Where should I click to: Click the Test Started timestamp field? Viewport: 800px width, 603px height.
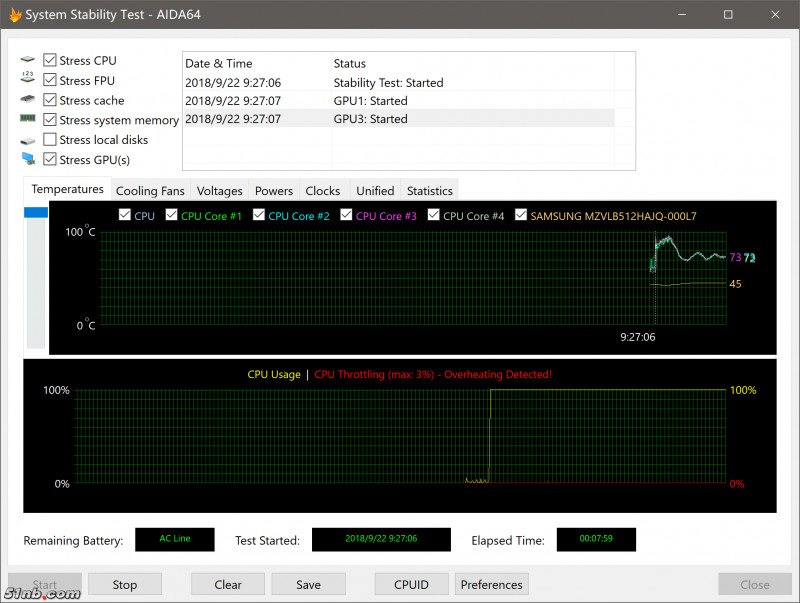381,539
